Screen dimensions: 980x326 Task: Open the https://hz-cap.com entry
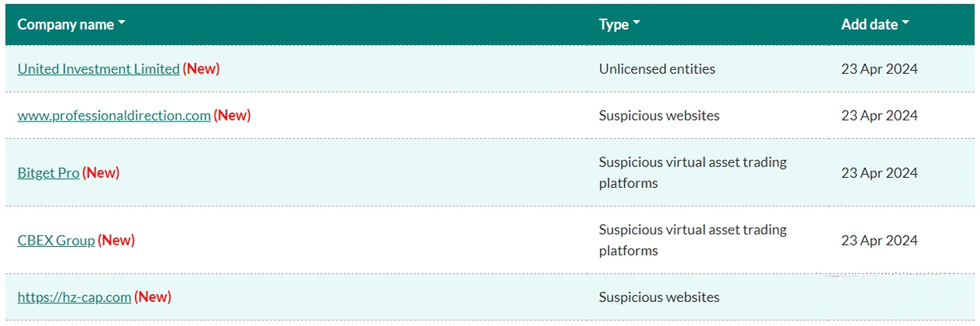pos(74,297)
